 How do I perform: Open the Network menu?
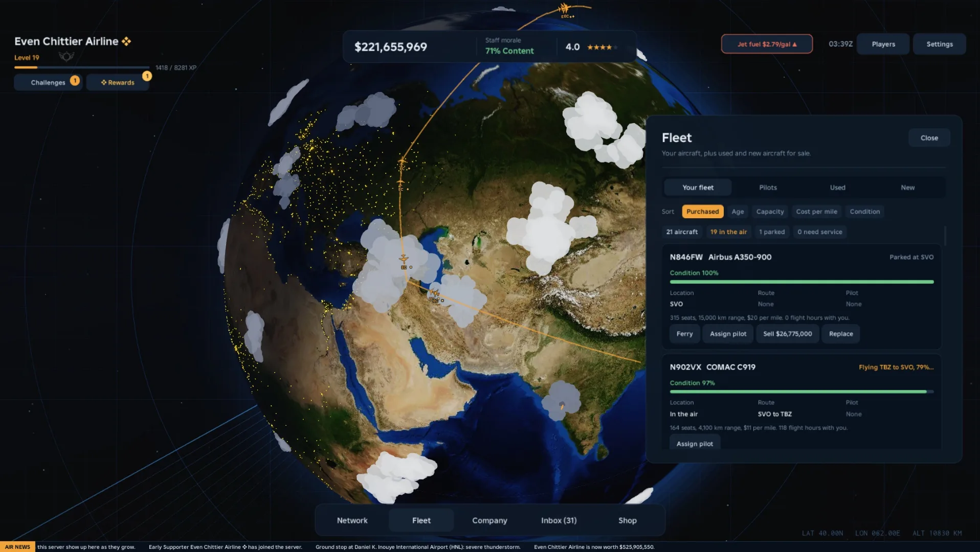(x=352, y=520)
